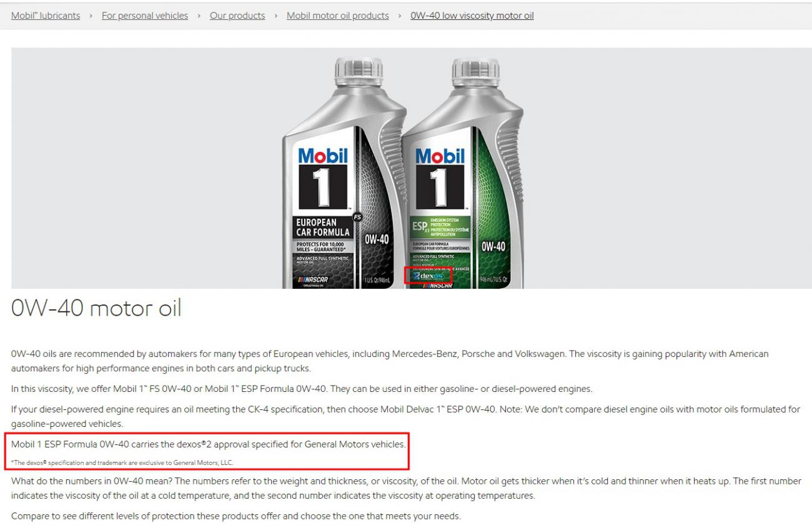Click the 0W-40 grade label on the green bottle

pos(493,247)
